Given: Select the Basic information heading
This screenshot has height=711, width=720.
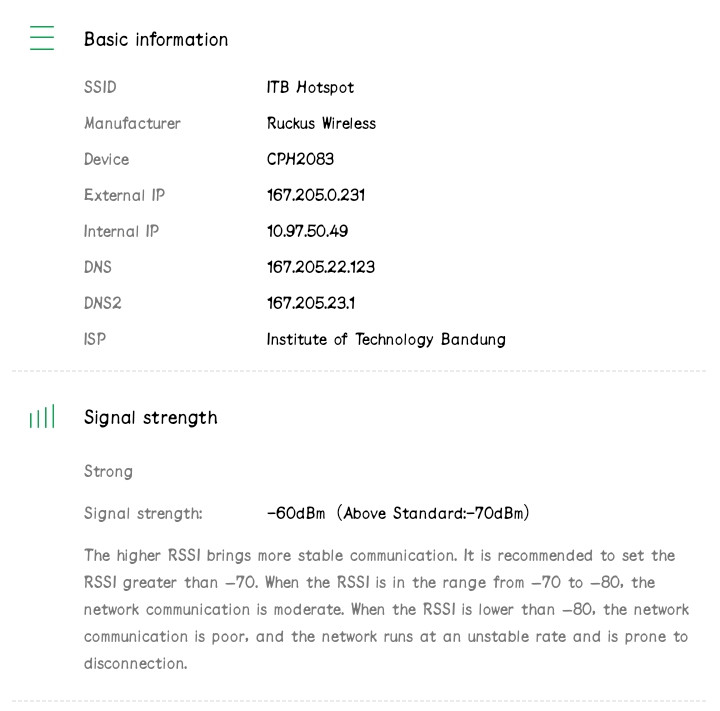Looking at the screenshot, I should (156, 40).
